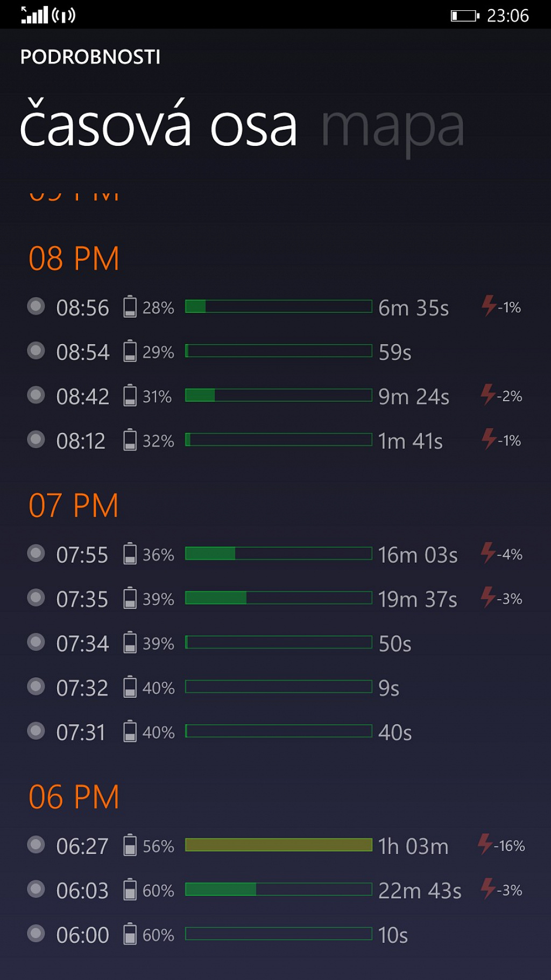The image size is (551, 980).
Task: Tap the signal strength icon in status bar
Action: click(35, 15)
